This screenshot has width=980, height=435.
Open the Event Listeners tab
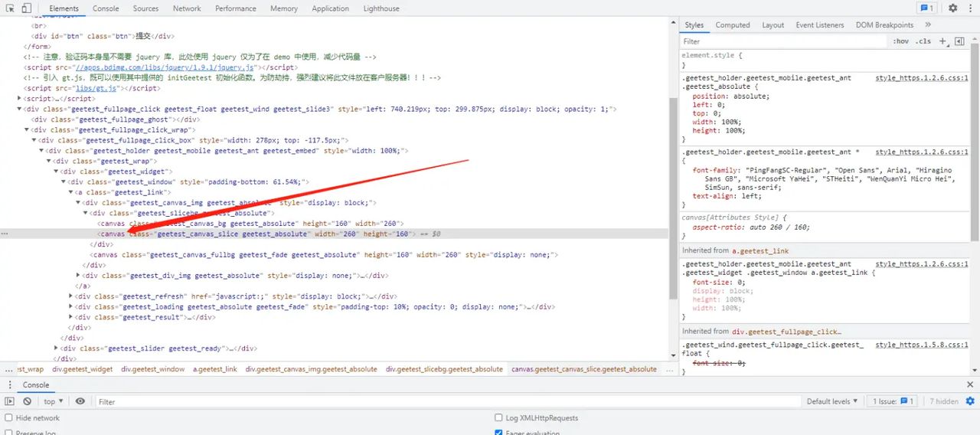tap(820, 25)
